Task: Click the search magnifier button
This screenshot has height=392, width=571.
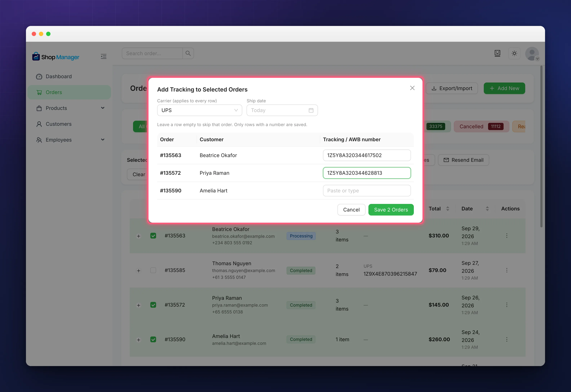Action: coord(188,53)
